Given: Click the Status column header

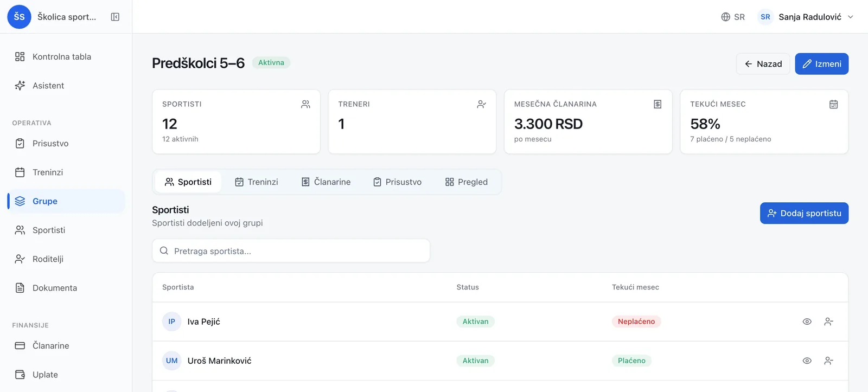Looking at the screenshot, I should click(468, 287).
